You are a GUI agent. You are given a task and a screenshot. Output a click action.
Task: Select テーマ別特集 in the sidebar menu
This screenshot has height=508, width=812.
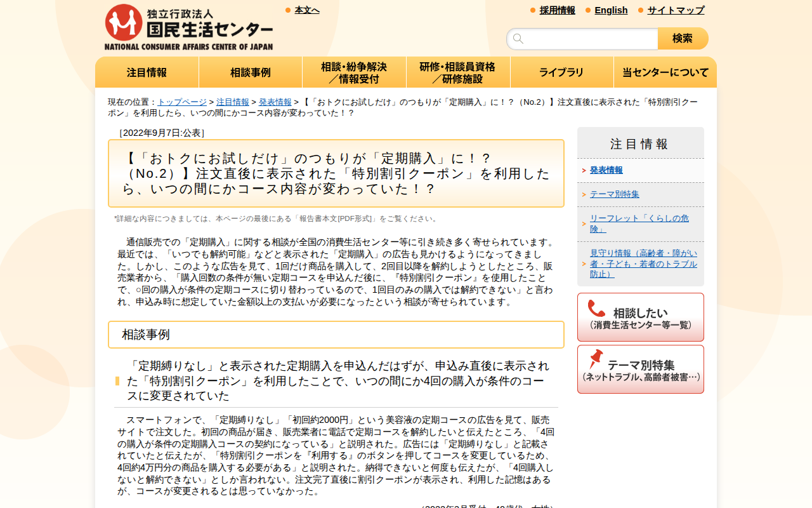pos(615,194)
